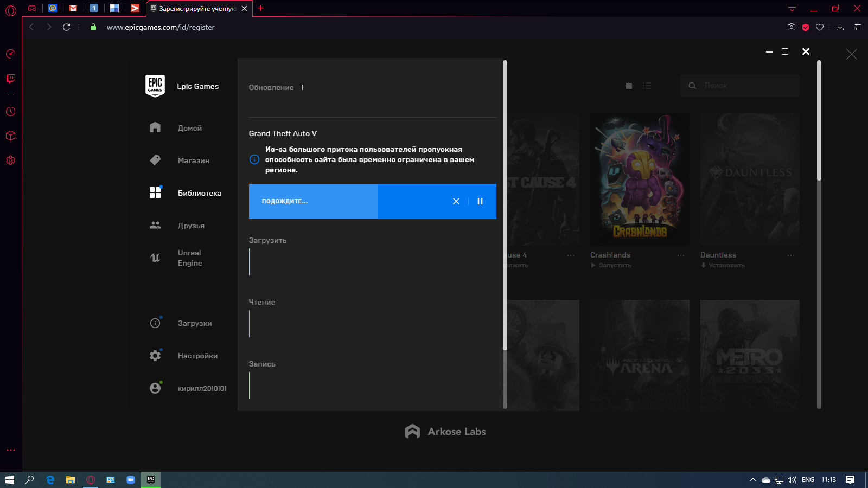Image resolution: width=868 pixels, height=488 pixels.
Task: Open volume control in tray
Action: tap(792, 480)
